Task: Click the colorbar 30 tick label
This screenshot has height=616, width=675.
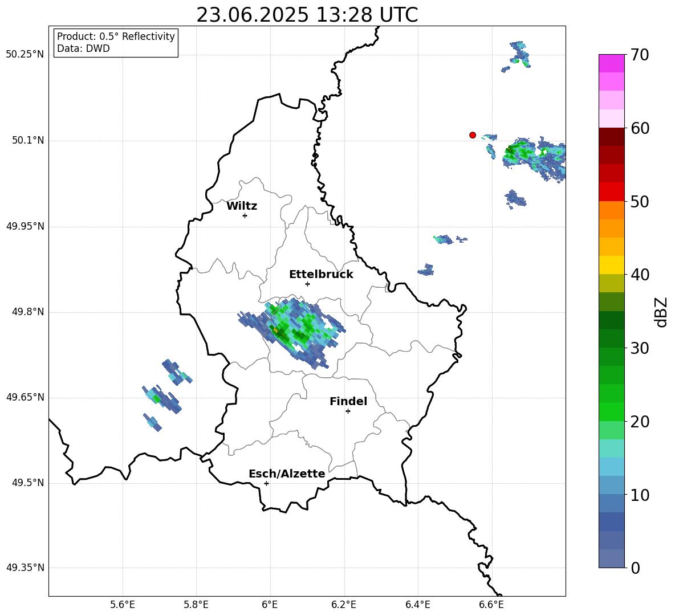Action: tap(640, 348)
